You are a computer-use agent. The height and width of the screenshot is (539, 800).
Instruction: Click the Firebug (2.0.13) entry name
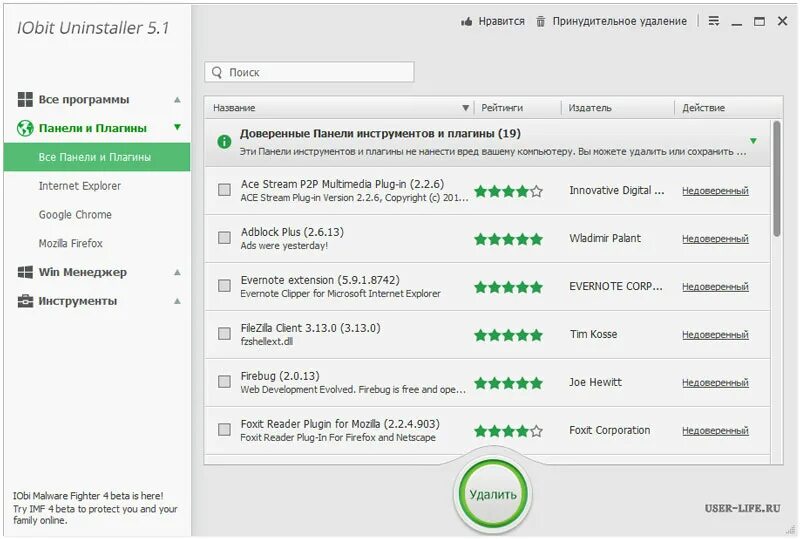[280, 376]
